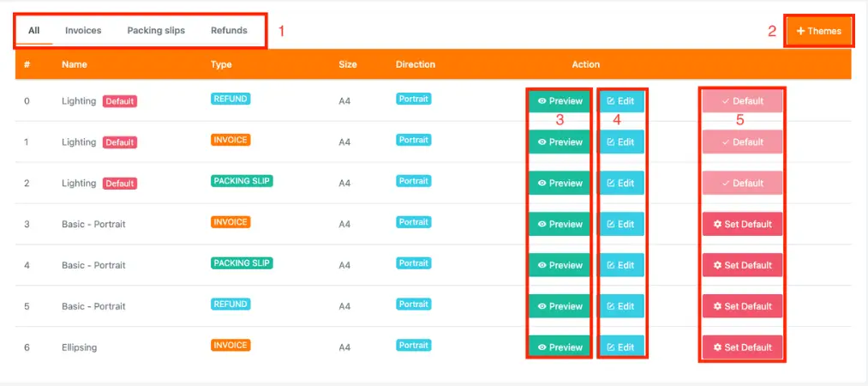Set Ellipsing INVOICE theme as default
Viewport: 868px width, 386px height.
pos(742,347)
